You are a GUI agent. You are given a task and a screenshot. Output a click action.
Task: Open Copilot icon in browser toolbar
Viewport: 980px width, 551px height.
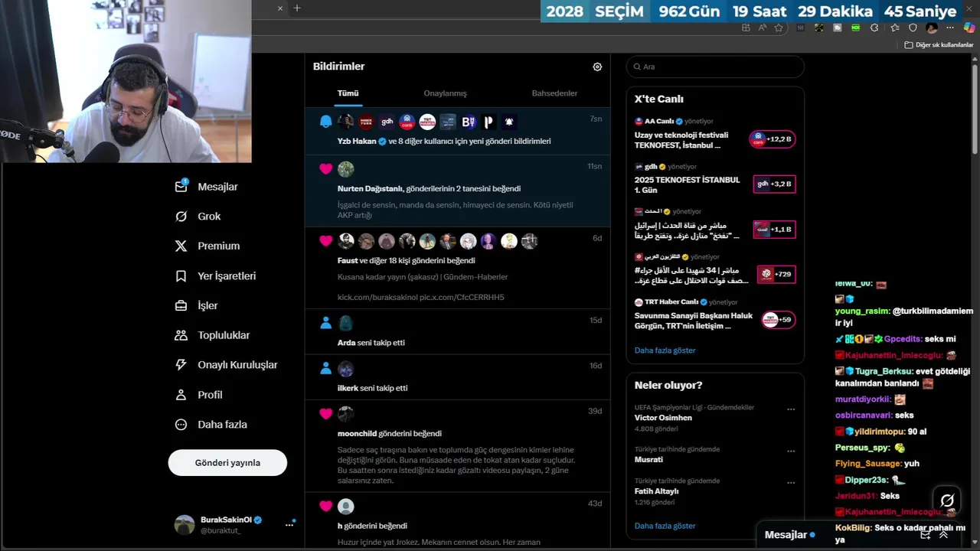pyautogui.click(x=969, y=28)
